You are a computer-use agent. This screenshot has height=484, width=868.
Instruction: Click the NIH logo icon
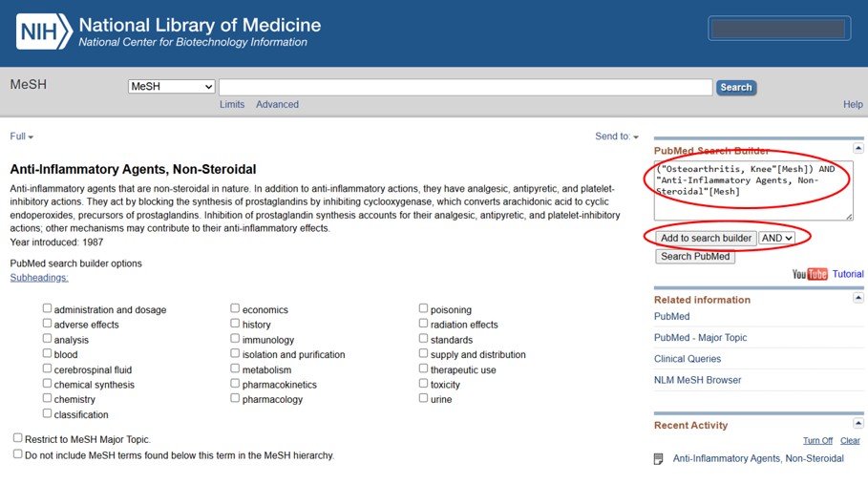tap(43, 32)
